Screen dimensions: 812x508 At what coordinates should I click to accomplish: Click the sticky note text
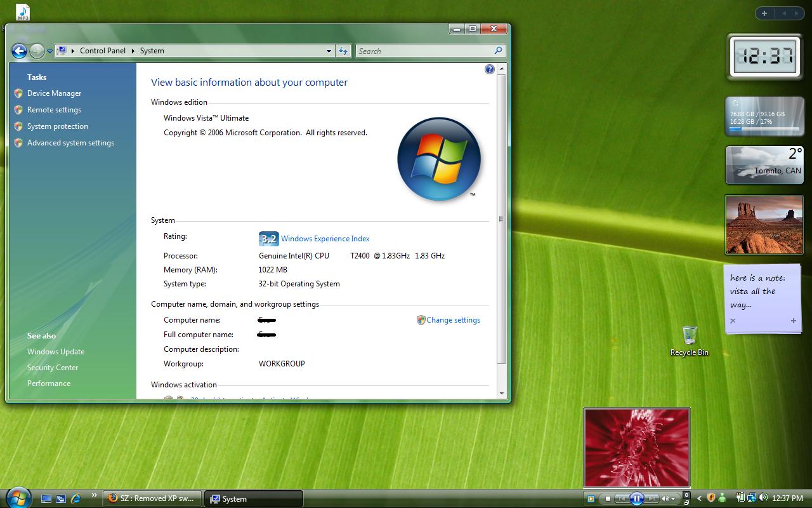click(x=757, y=291)
